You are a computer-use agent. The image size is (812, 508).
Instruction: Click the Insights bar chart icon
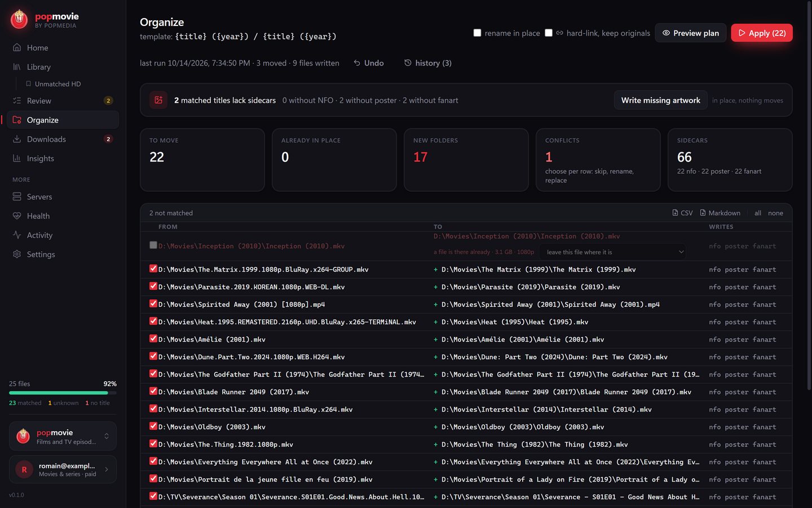coord(17,158)
